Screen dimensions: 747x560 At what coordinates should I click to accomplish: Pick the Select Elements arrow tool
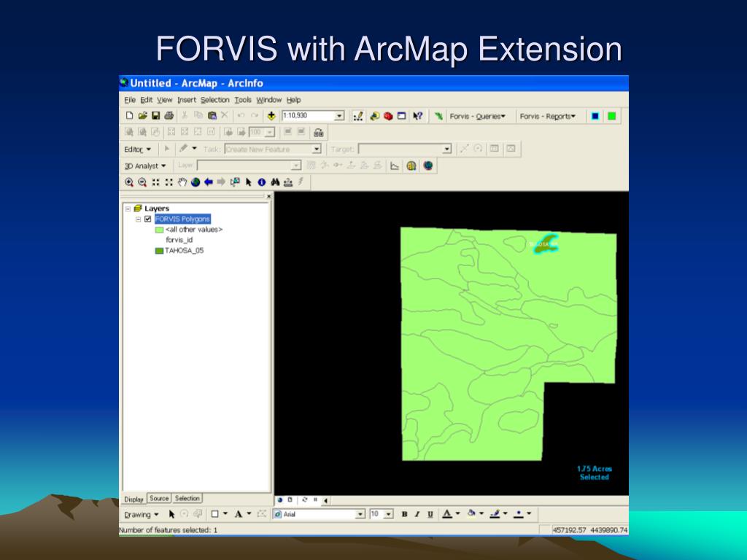pyautogui.click(x=248, y=182)
